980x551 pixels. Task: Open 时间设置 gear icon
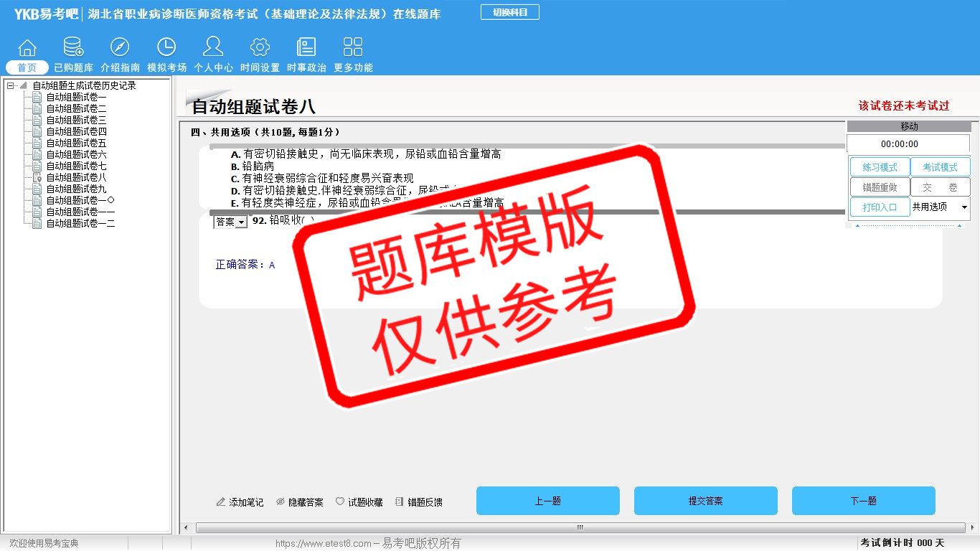click(x=260, y=47)
